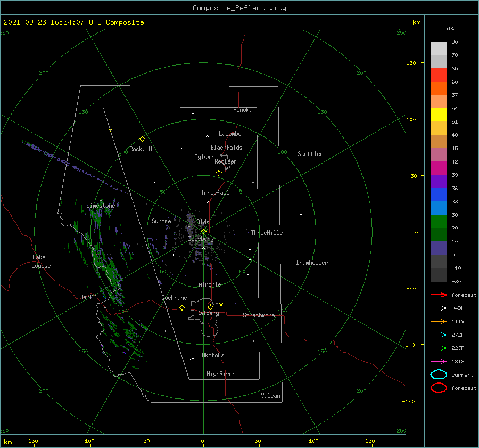Screen dimensions: 479x448
Task: Click the Banff label
Action: click(x=88, y=297)
